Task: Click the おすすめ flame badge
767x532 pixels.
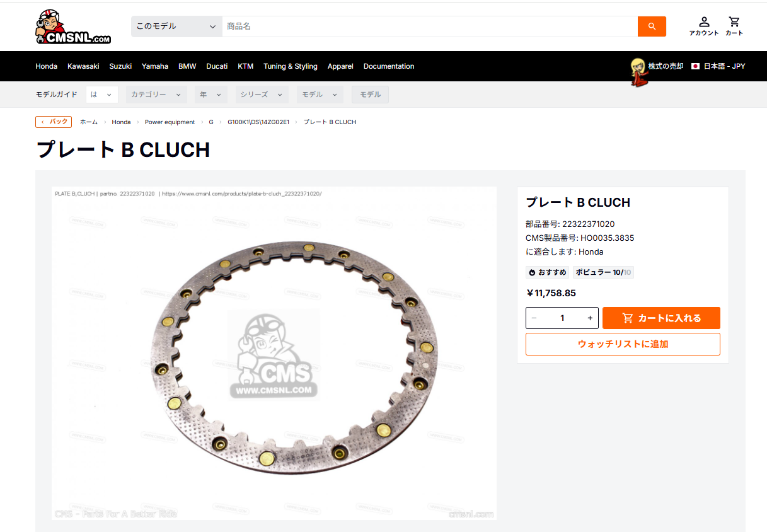Action: point(548,272)
